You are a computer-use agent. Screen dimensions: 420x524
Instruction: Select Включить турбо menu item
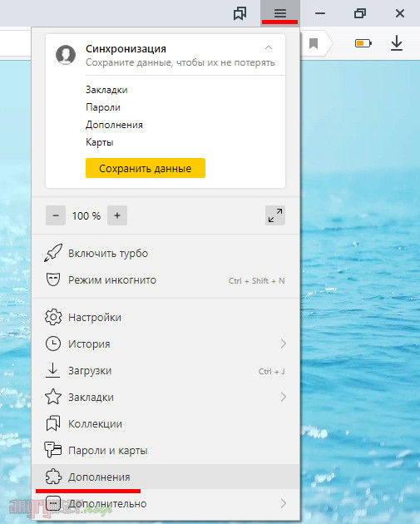(166, 254)
